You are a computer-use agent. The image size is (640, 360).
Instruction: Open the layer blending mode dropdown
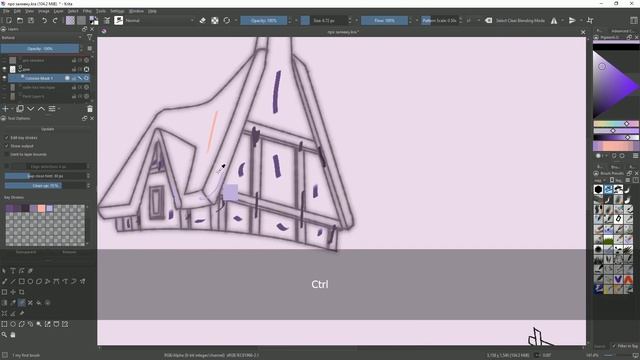[x=42, y=38]
